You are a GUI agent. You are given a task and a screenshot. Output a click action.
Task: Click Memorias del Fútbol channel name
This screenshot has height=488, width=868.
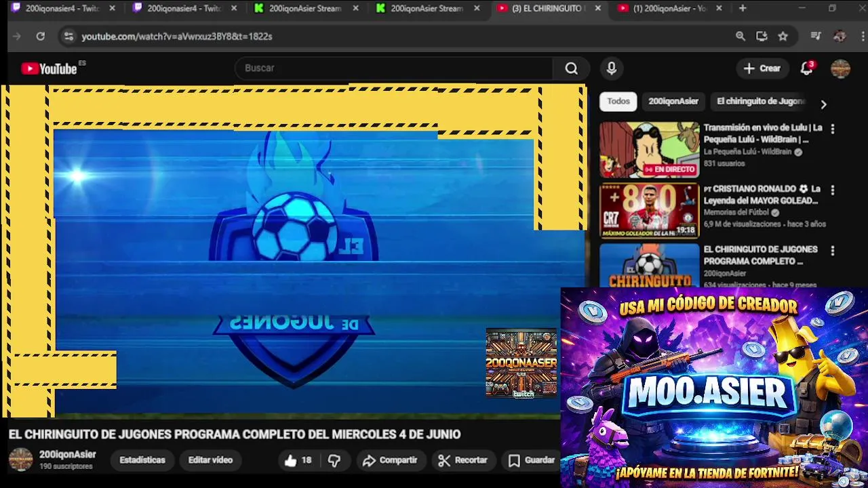(x=736, y=213)
